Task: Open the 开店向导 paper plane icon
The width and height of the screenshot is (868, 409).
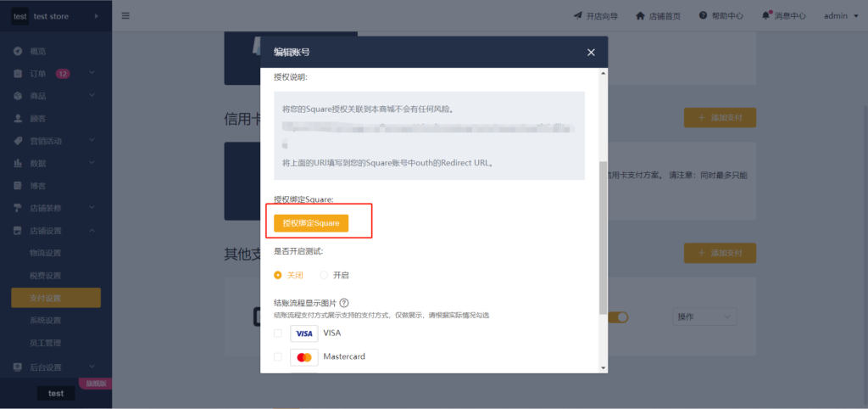Action: [x=578, y=15]
